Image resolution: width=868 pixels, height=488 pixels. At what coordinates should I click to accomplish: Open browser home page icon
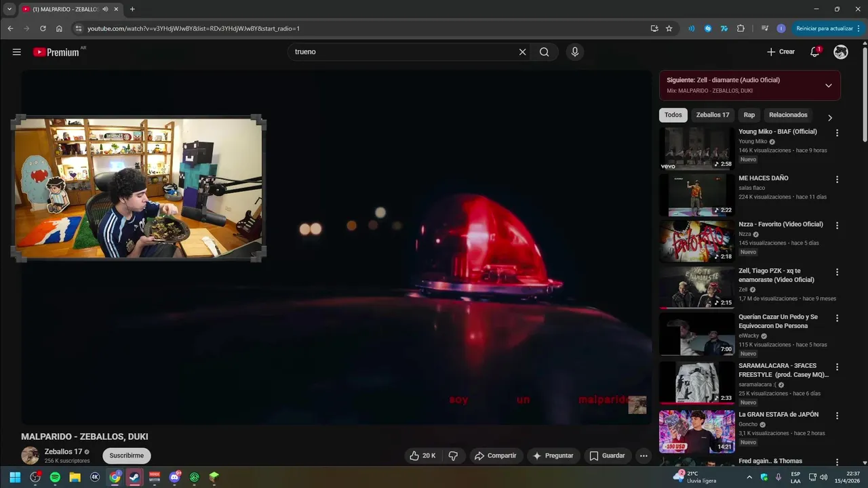tap(59, 28)
